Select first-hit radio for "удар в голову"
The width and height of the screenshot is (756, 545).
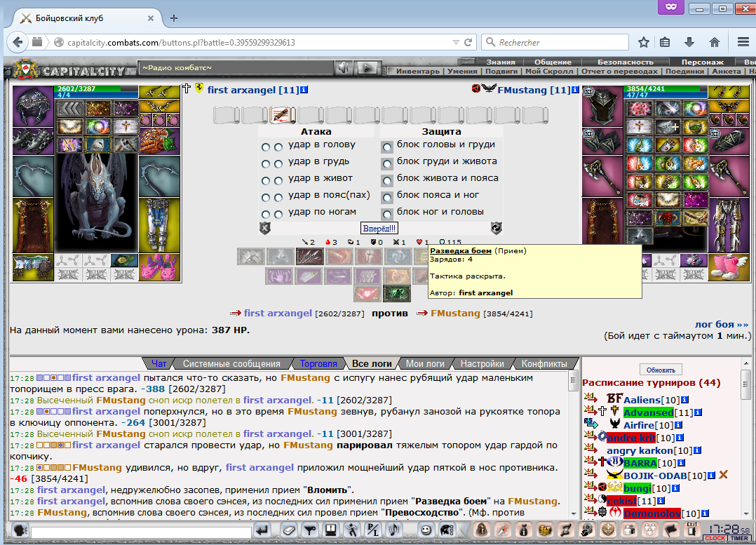click(x=266, y=147)
